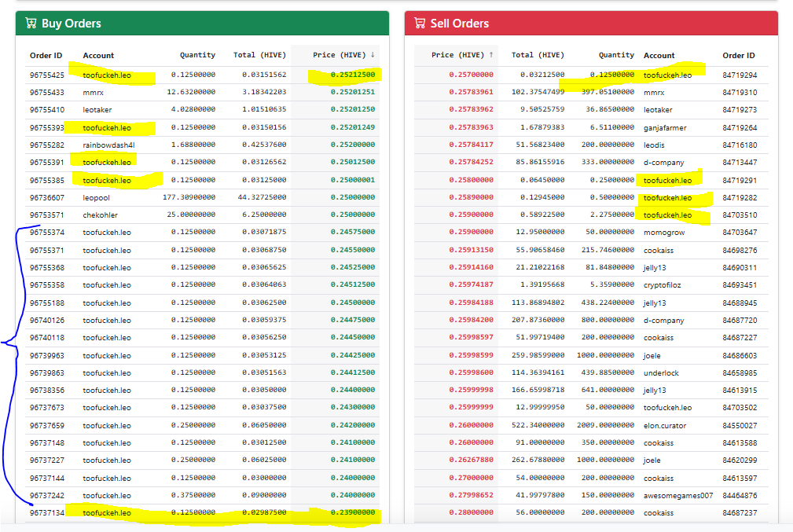Select chekohler account in Buy Orders
The width and height of the screenshot is (793, 532).
coord(100,215)
